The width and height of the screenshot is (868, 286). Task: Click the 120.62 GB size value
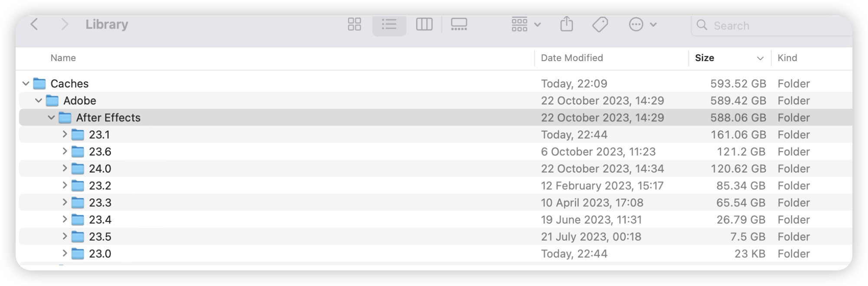coord(738,169)
